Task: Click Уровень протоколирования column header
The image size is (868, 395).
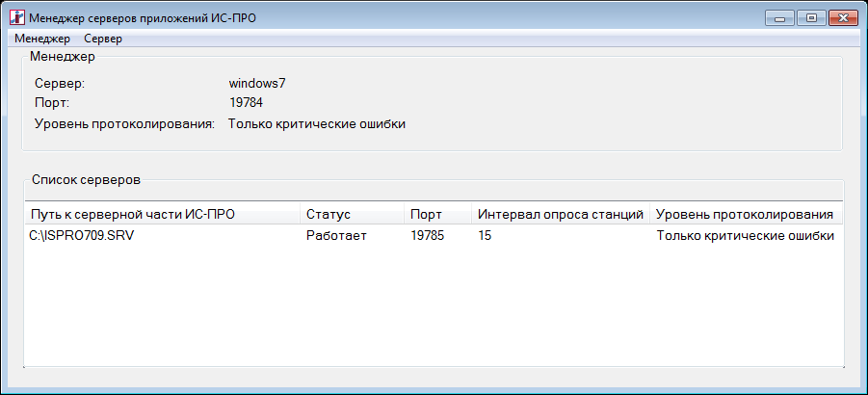Action: coord(747,214)
